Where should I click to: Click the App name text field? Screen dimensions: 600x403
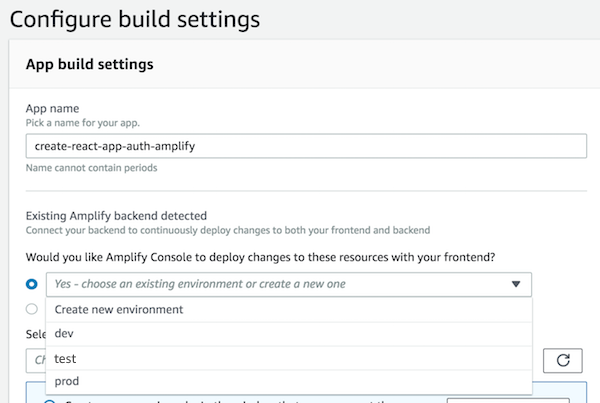305,146
